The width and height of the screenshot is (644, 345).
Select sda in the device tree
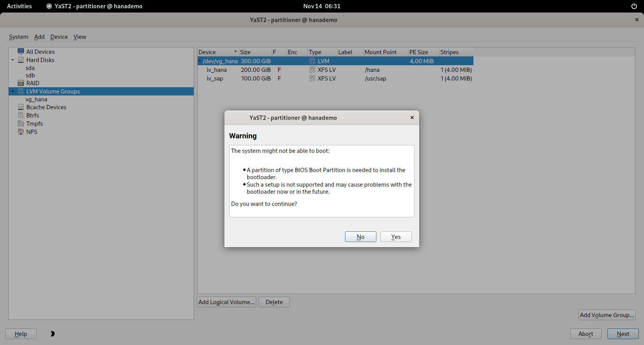tap(30, 68)
